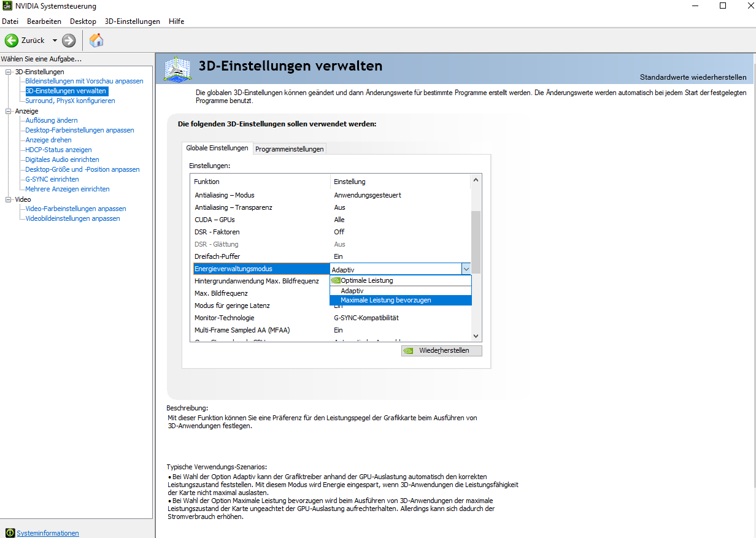Open Desktop-Größe und -Position anpassen
Image resolution: width=756 pixels, height=538 pixels.
coord(82,169)
